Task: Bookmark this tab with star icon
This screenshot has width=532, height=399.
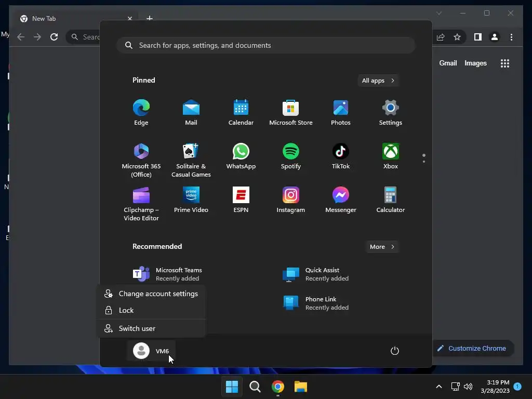Action: (457, 37)
